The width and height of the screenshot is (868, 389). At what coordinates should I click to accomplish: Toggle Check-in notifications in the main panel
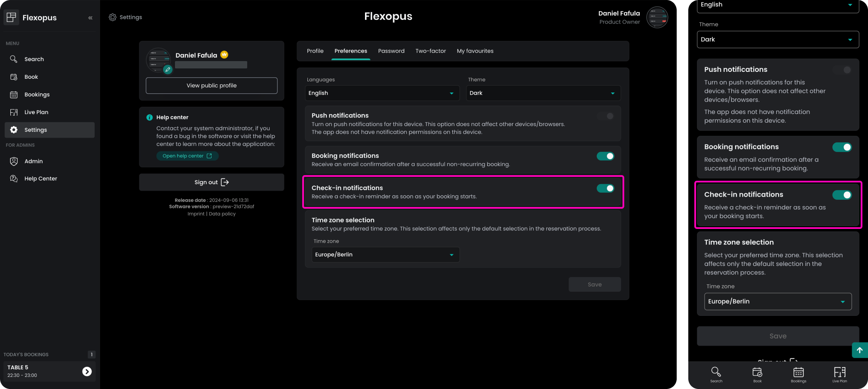tap(605, 188)
